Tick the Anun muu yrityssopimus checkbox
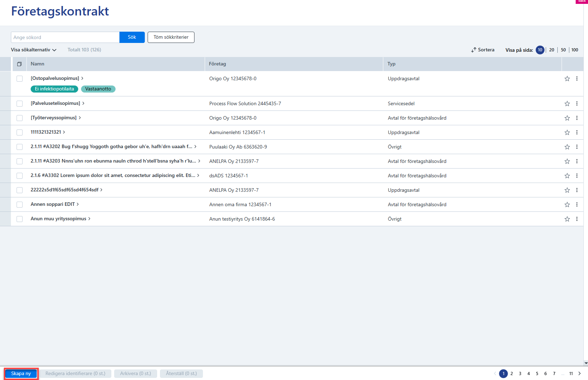This screenshot has height=380, width=588. pos(19,219)
